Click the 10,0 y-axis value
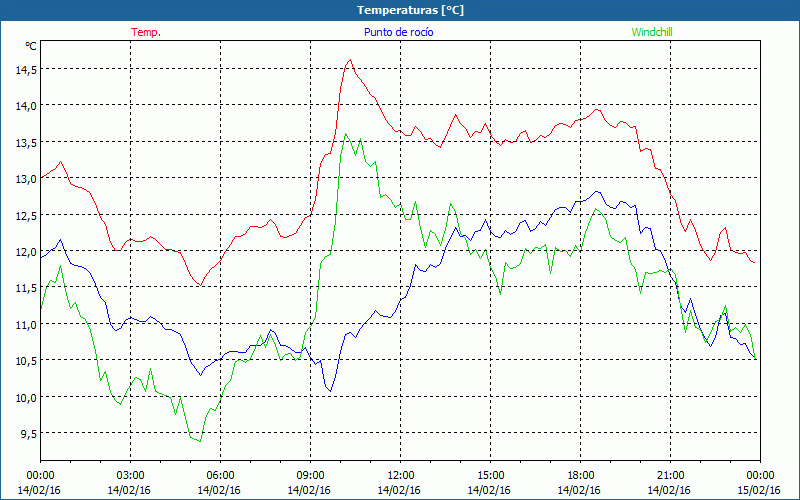The image size is (800, 500). tap(26, 398)
